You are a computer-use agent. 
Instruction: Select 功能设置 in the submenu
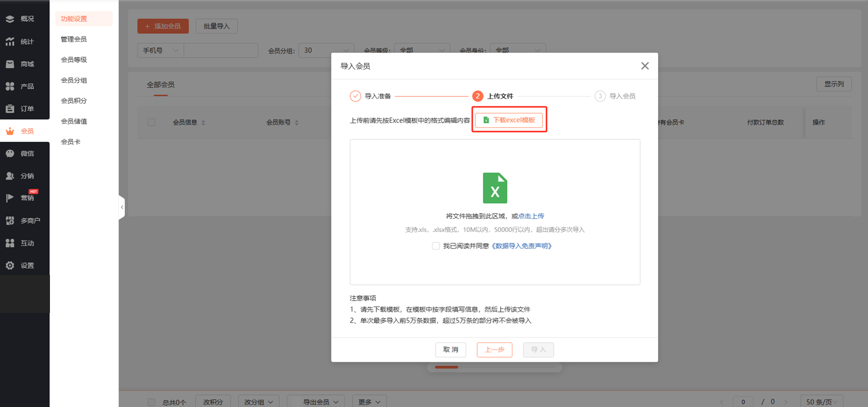pos(84,19)
